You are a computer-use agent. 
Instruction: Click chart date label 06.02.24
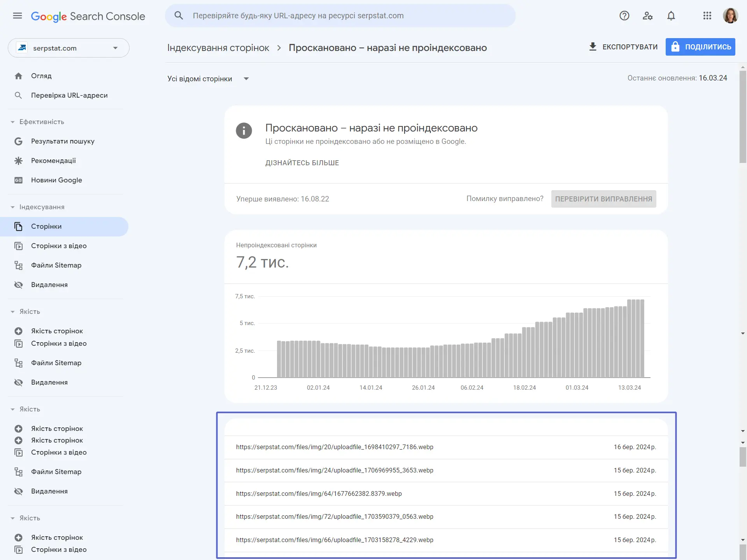click(472, 388)
